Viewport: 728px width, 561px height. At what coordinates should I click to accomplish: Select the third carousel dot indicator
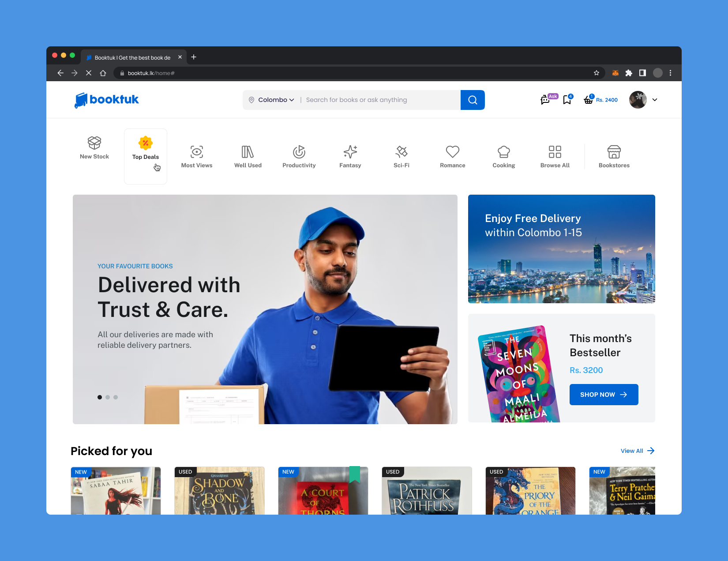point(116,397)
